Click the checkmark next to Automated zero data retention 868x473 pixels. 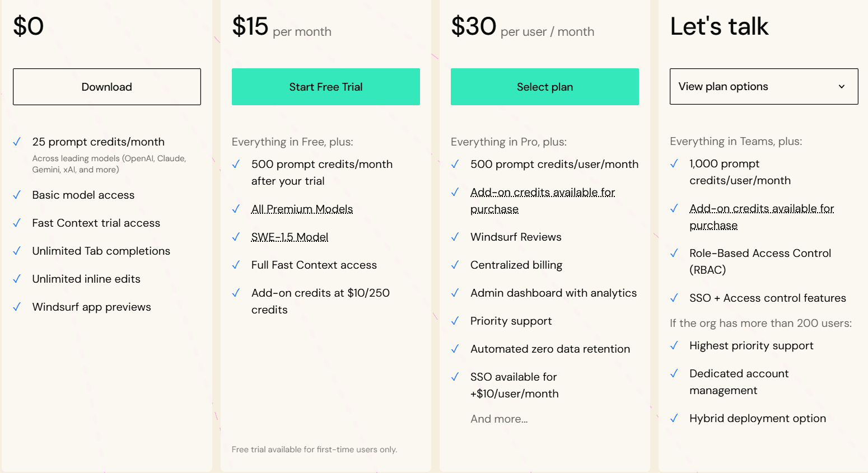(x=455, y=349)
